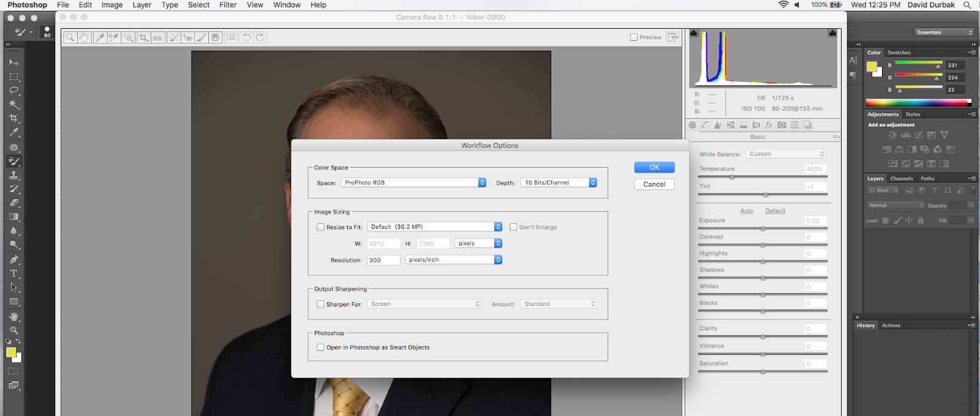This screenshot has width=980, height=416.
Task: Open the Filter menu
Action: pos(228,5)
